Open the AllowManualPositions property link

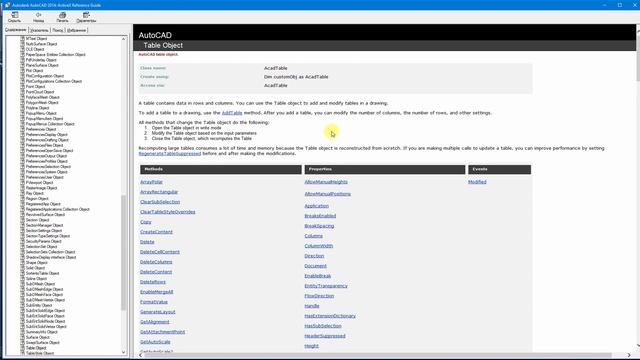click(x=328, y=194)
